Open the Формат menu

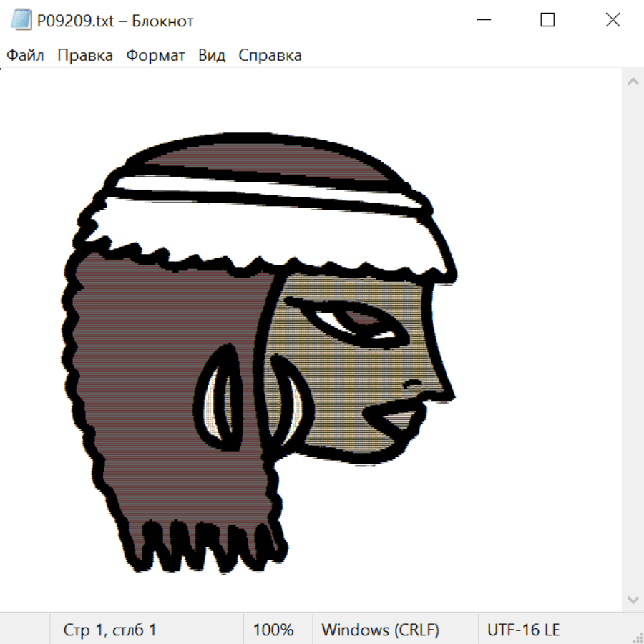155,56
